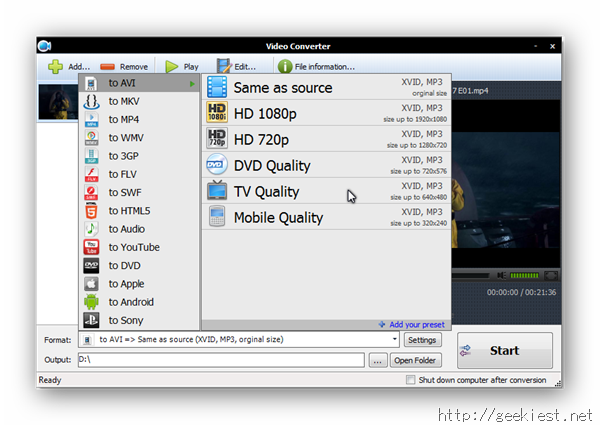Expand the to AVI submenu arrow
Viewport: 600px width, 425px height.
pyautogui.click(x=191, y=84)
